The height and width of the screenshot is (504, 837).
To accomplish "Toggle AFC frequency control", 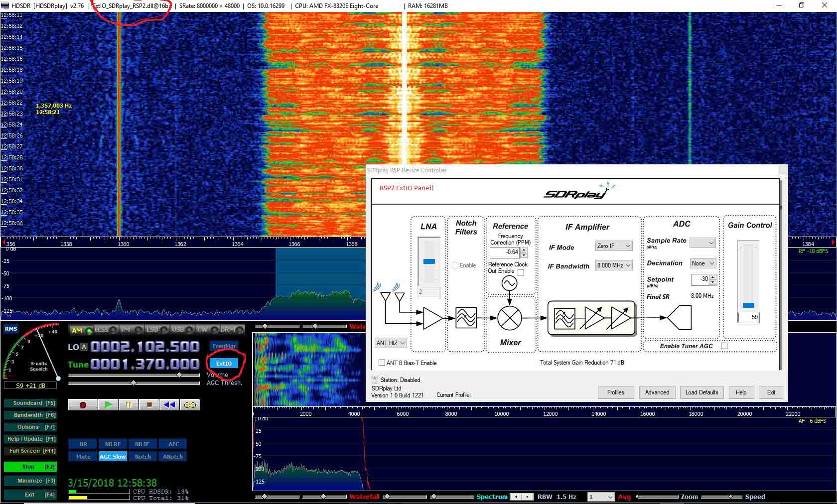I will tap(173, 444).
